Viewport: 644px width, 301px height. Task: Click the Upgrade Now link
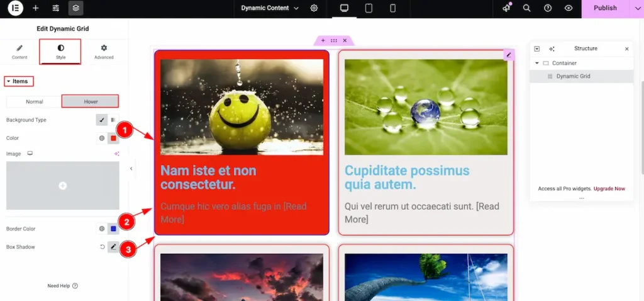pos(609,189)
